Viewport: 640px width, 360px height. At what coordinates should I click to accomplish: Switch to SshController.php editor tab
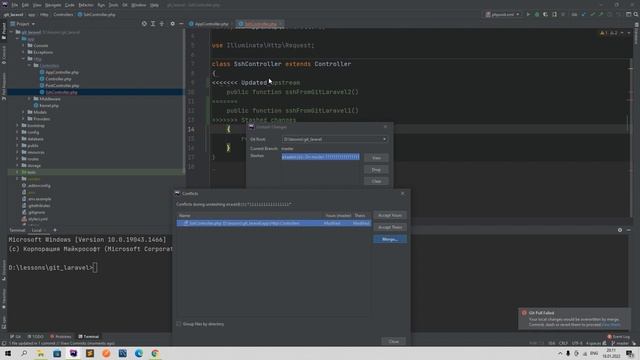260,24
